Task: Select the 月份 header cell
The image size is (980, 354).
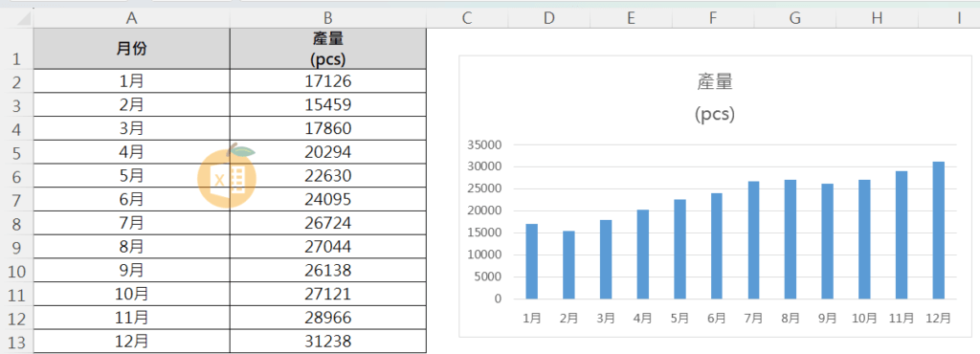Action: (x=131, y=49)
